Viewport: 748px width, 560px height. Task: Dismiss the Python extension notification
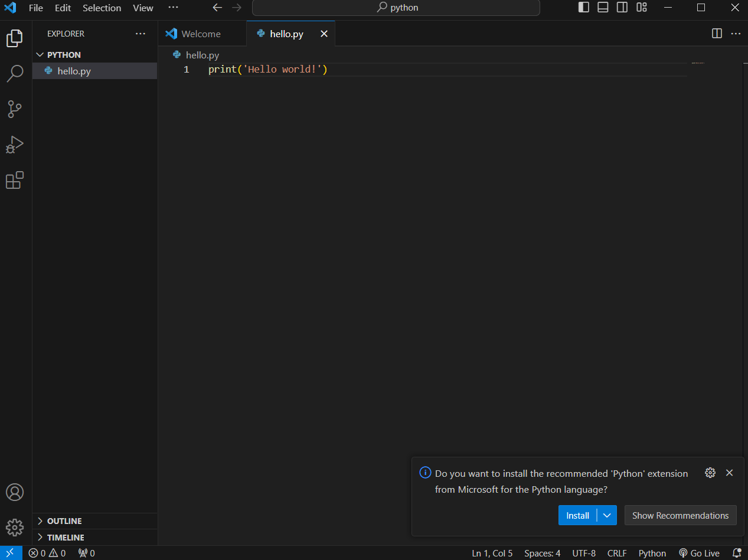pos(729,473)
